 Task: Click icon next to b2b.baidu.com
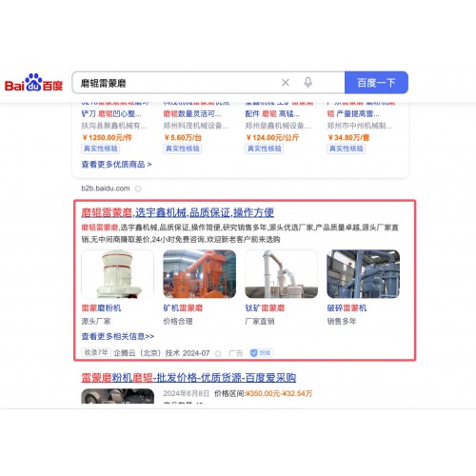click(138, 188)
